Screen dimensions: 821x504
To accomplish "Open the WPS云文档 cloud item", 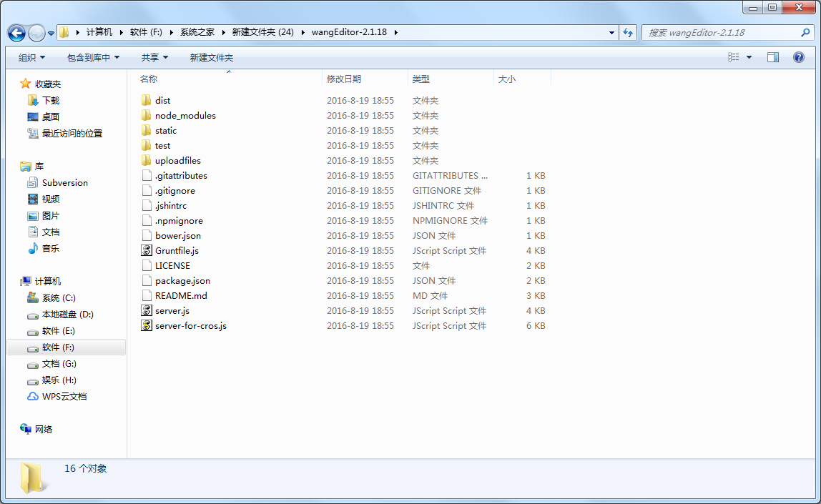I will click(64, 397).
